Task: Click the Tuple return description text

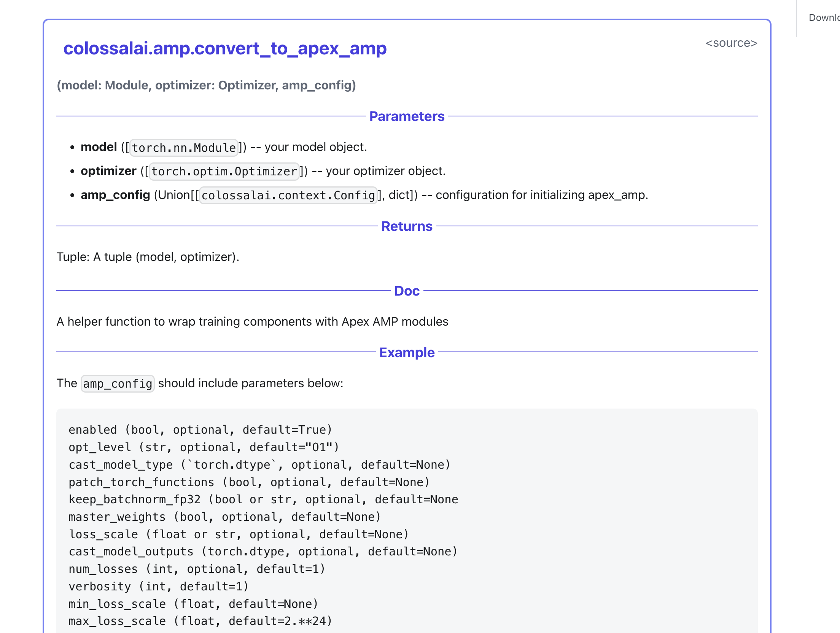Action: click(148, 257)
